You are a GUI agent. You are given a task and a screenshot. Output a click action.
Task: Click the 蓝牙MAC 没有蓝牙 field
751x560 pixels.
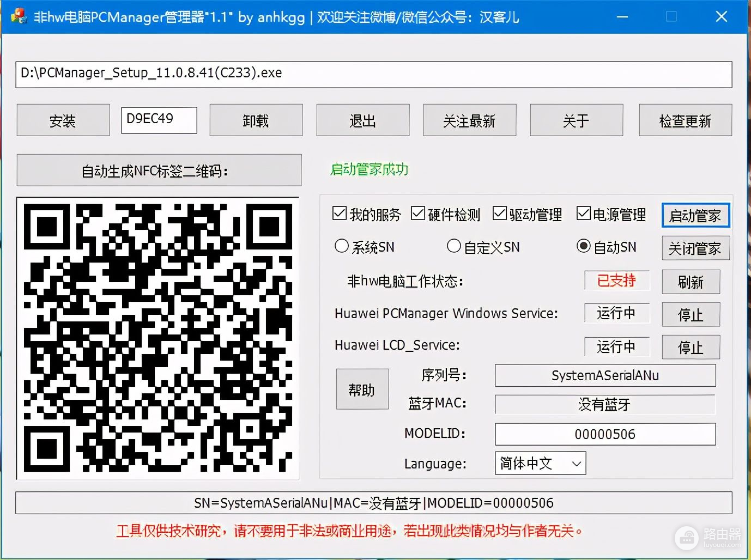605,404
